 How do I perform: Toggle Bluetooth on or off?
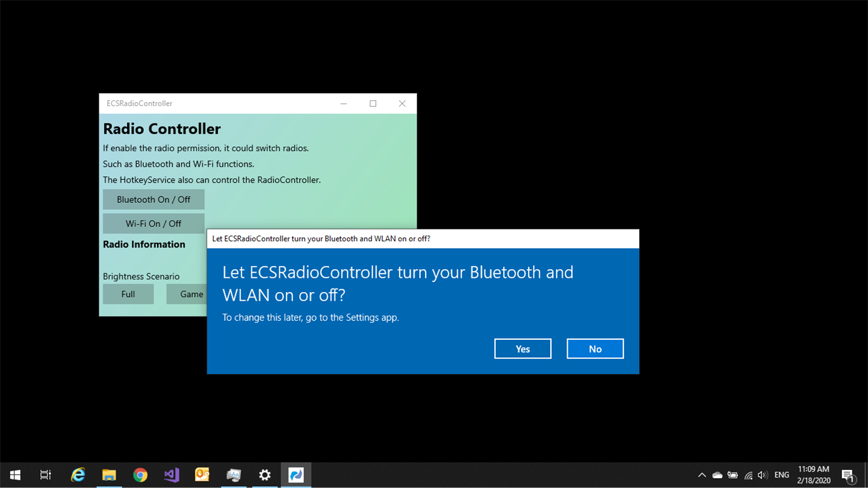coord(153,199)
